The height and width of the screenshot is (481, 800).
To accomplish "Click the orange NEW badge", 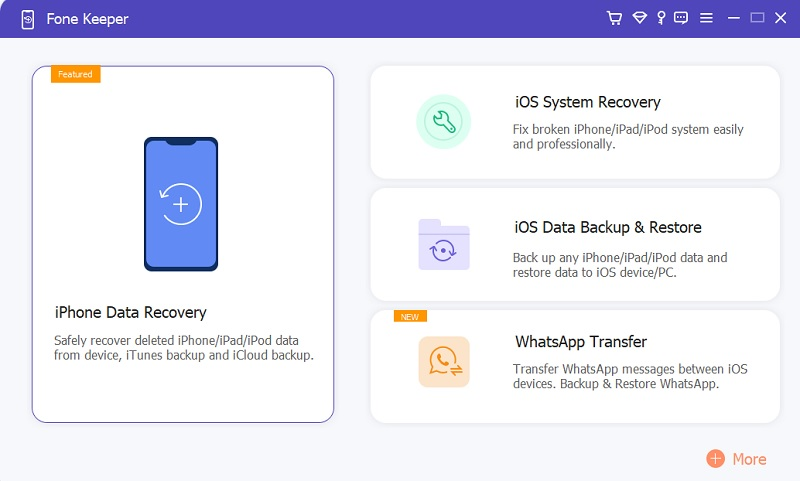I will [410, 316].
